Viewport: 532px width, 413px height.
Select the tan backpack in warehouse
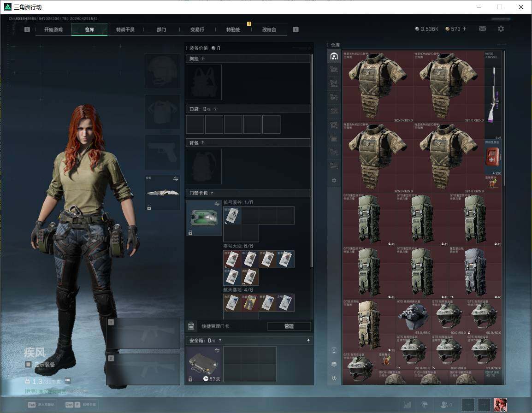pos(369,325)
